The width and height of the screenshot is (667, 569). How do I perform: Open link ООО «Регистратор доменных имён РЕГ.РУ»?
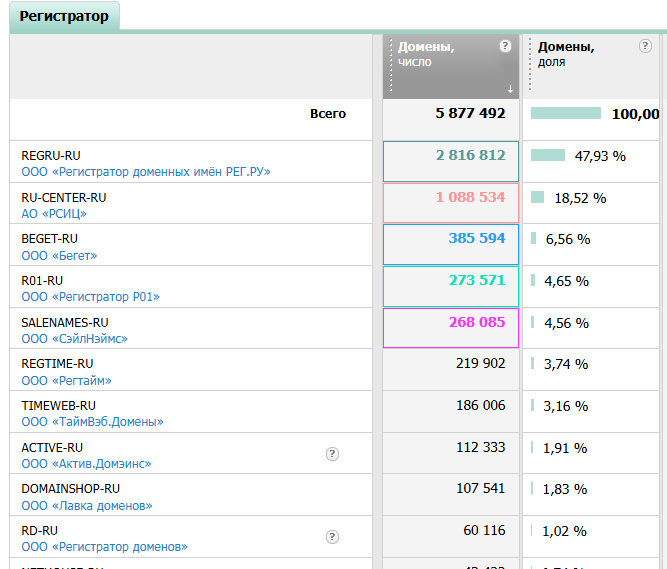point(146,172)
